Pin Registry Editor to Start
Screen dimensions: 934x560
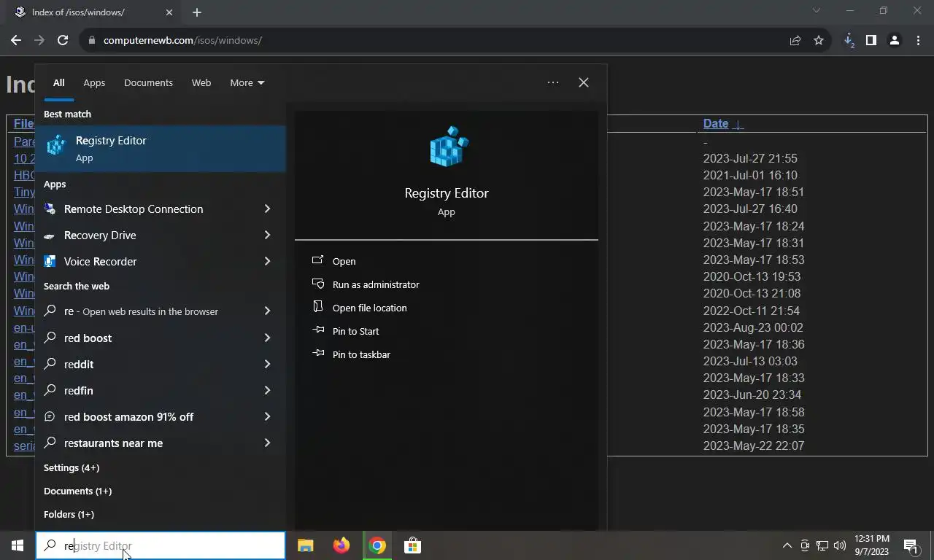tap(355, 331)
